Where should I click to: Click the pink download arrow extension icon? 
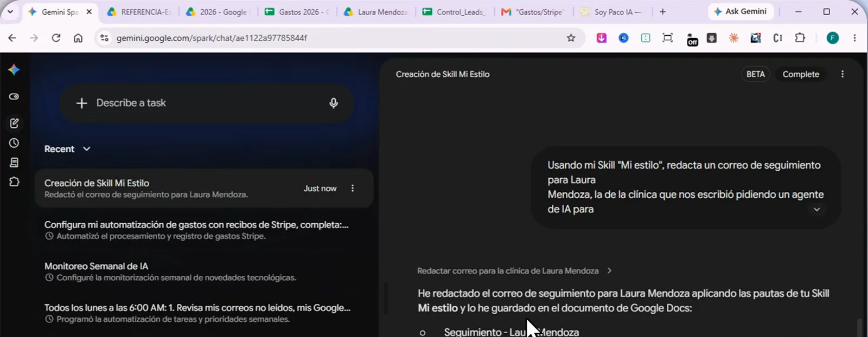tap(602, 38)
